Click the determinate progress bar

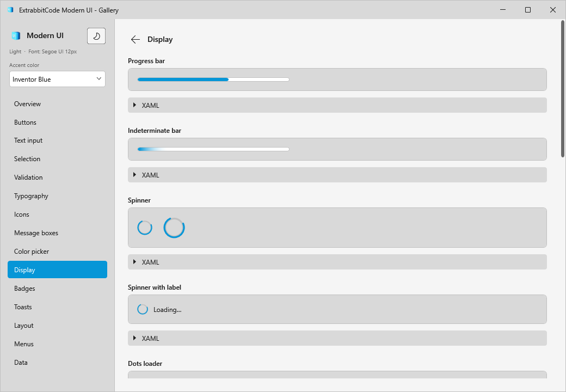[213, 79]
